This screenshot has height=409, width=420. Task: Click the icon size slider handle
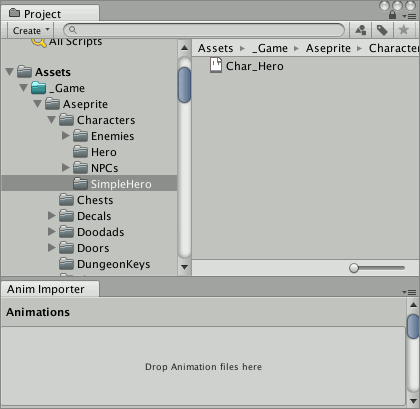[354, 268]
